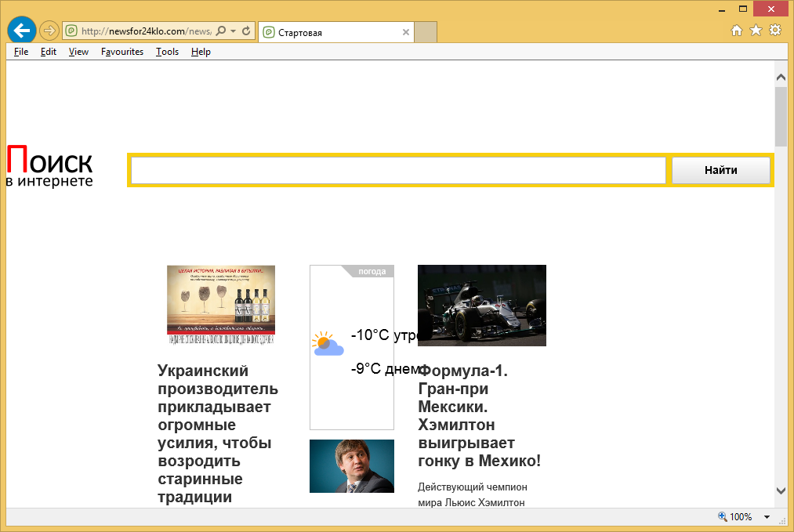Click into the search text field

(398, 170)
